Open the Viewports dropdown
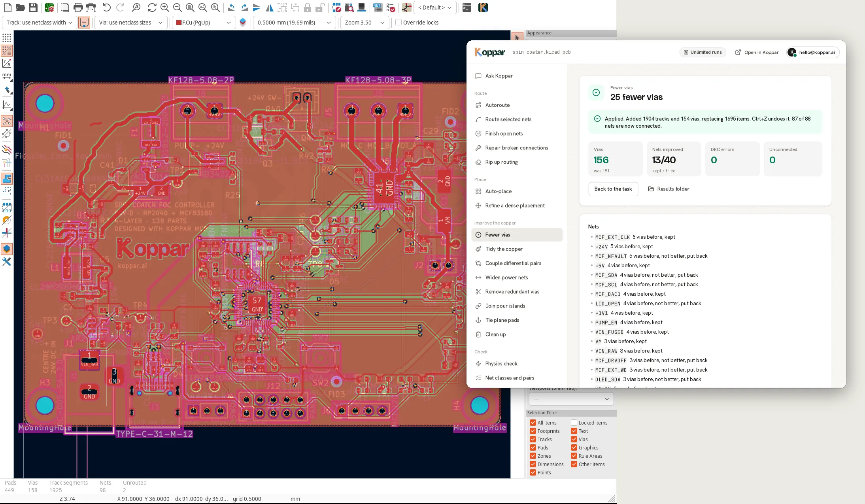865x504 pixels. pyautogui.click(x=571, y=399)
